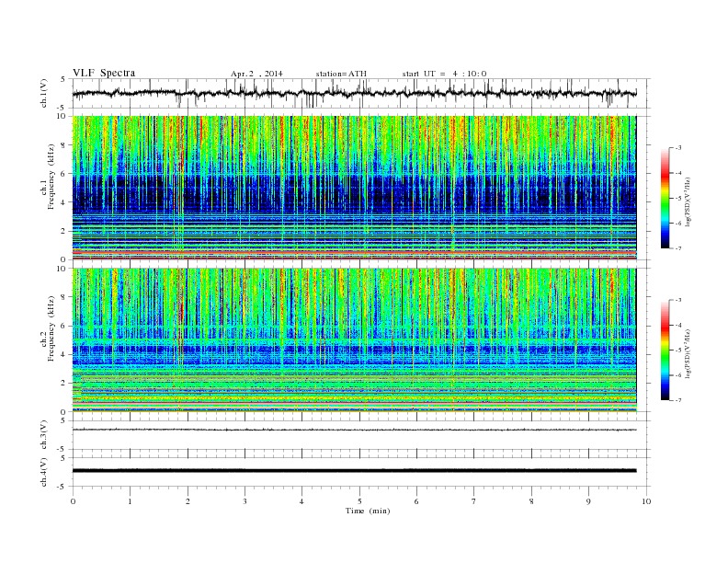Click the ch.1 "Frequency (kHz)" axis label
This screenshot has height=563, width=728.
[51, 177]
